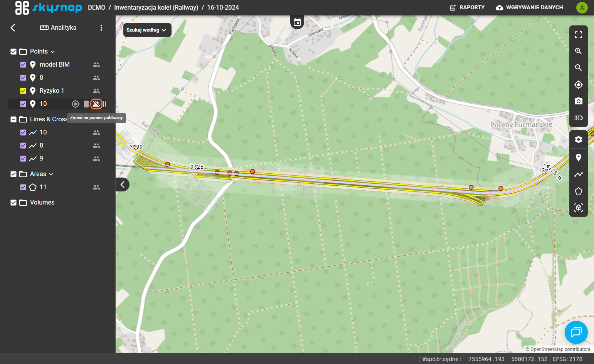Open RAPORTY in the top bar
This screenshot has width=594, height=364.
(467, 7)
